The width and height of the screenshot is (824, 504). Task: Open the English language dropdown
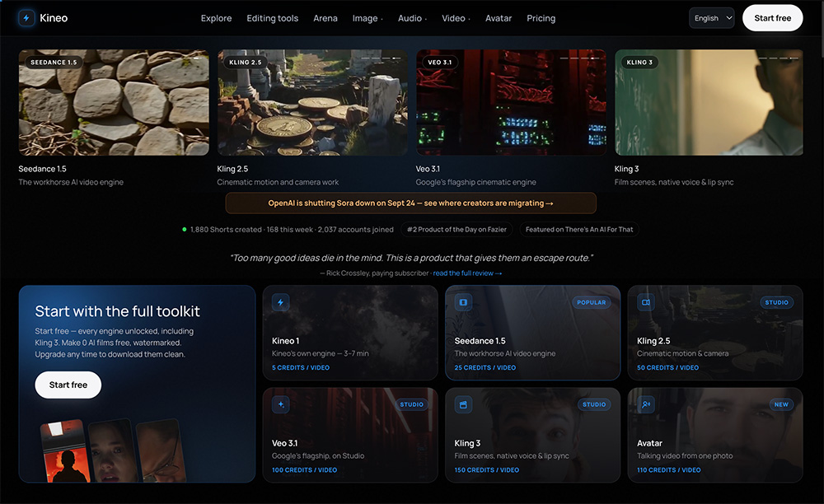(712, 18)
